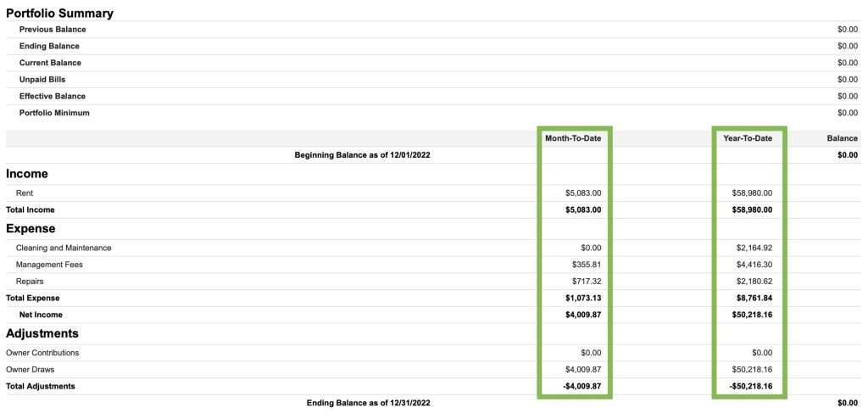
Task: Select the Portfolio Minimum label
Action: pyautogui.click(x=54, y=113)
